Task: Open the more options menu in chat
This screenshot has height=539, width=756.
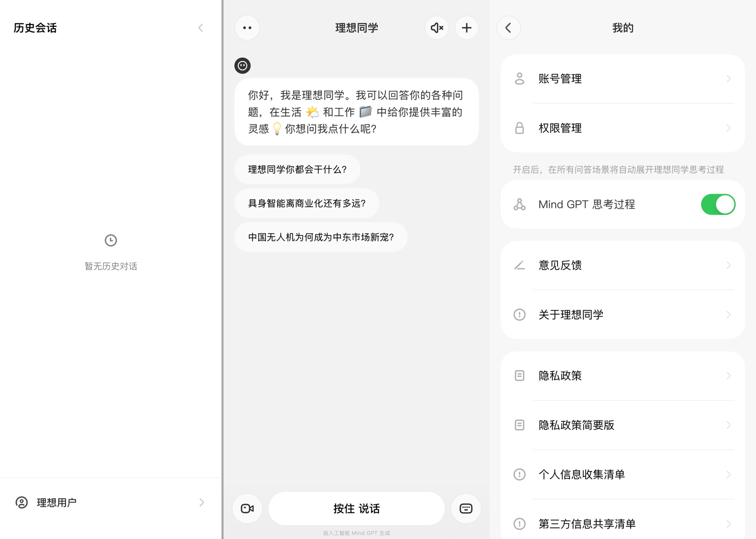Action: (x=247, y=28)
